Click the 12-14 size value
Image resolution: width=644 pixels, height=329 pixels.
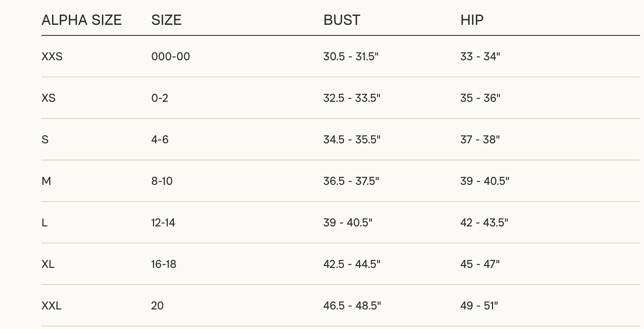(163, 222)
